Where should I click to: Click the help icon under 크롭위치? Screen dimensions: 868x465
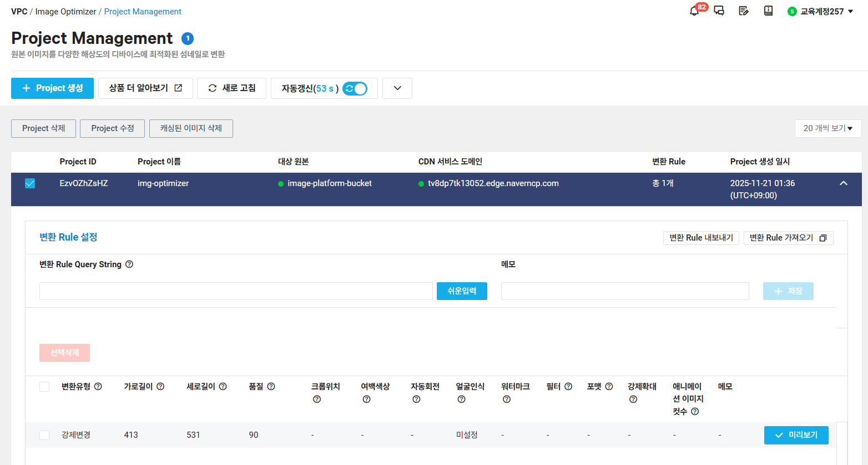point(317,399)
